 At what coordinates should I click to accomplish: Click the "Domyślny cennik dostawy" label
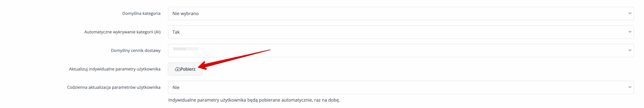pyautogui.click(x=136, y=50)
